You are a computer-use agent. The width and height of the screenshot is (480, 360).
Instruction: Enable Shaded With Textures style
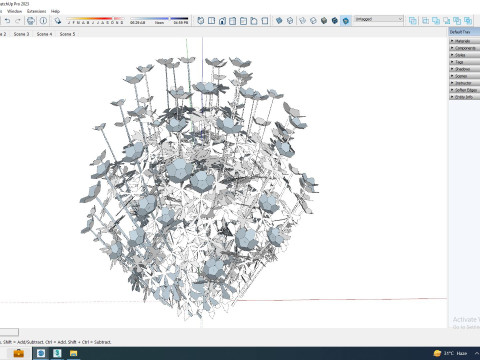(335, 21)
